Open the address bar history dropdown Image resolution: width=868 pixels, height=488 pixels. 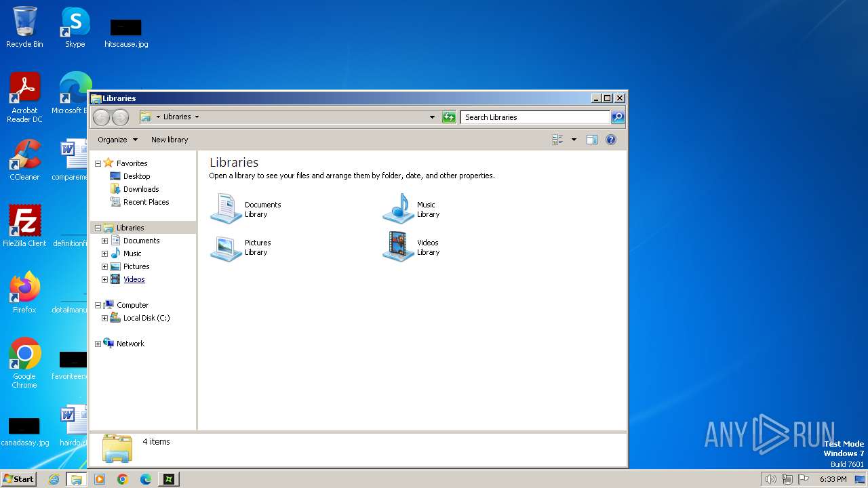[x=433, y=117]
